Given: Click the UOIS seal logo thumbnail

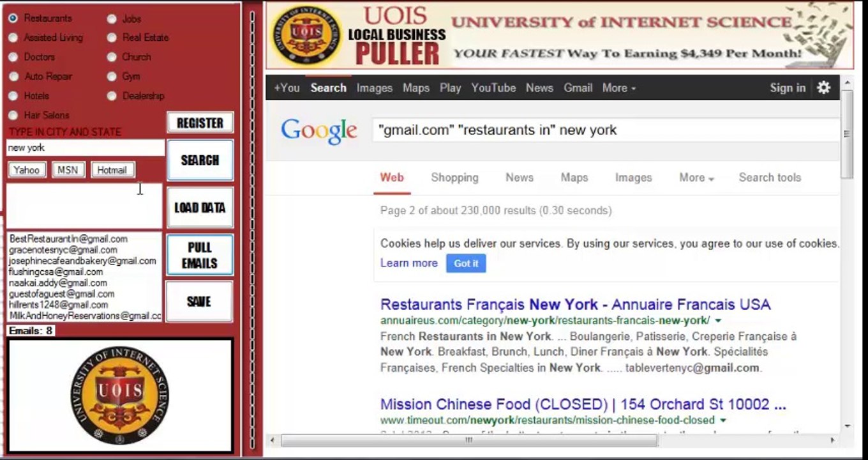Looking at the screenshot, I should (x=120, y=395).
